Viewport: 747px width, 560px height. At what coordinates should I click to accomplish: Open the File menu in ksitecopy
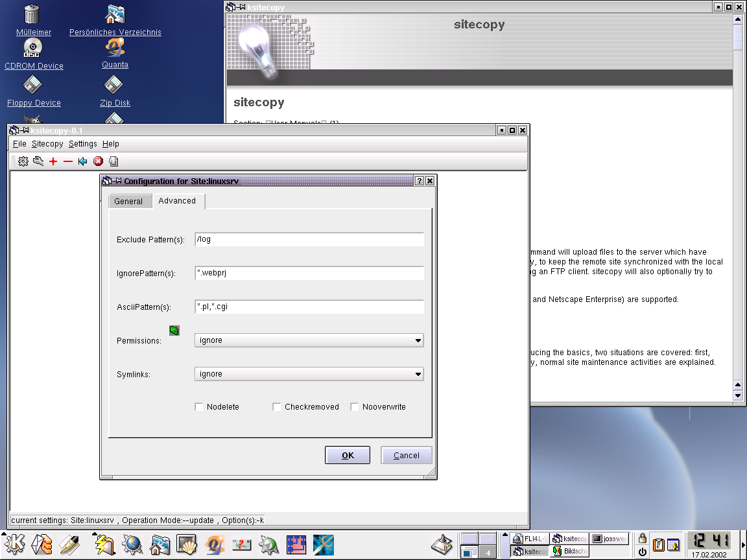click(x=19, y=144)
